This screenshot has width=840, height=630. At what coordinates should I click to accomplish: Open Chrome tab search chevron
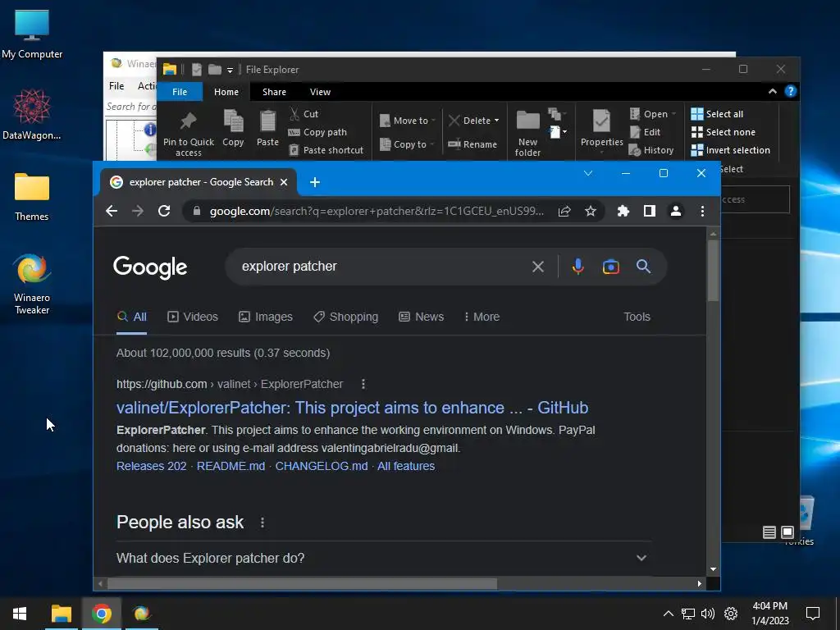click(587, 173)
